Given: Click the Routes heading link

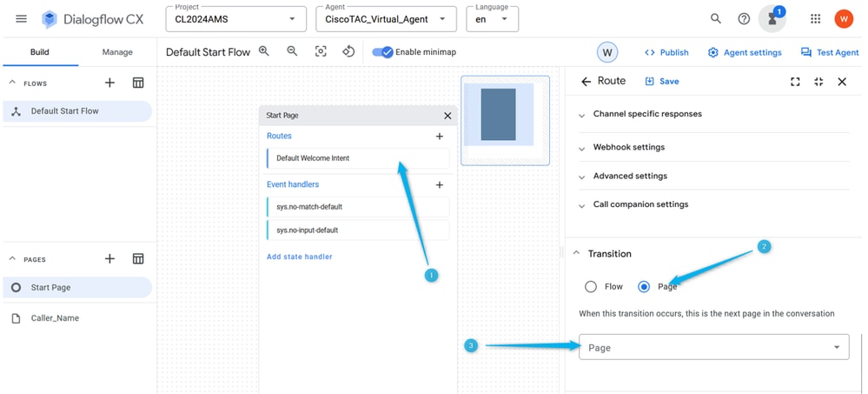Looking at the screenshot, I should [x=279, y=136].
